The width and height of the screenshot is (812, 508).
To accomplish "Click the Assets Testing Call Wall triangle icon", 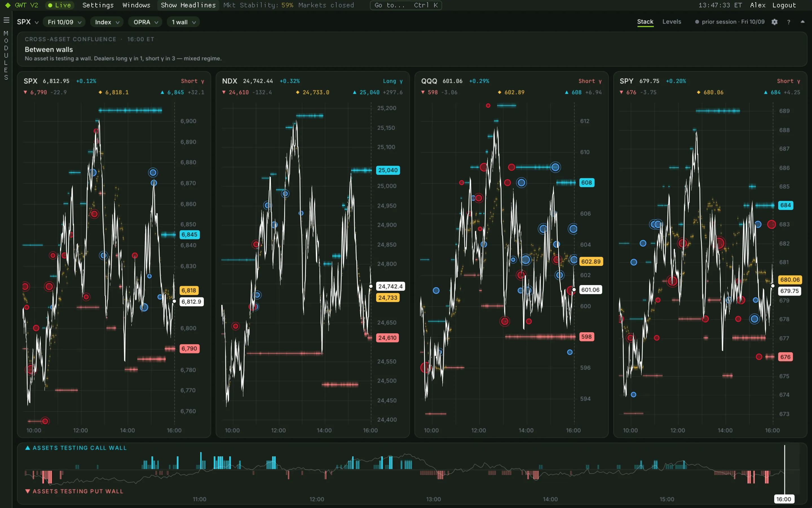I will [28, 448].
